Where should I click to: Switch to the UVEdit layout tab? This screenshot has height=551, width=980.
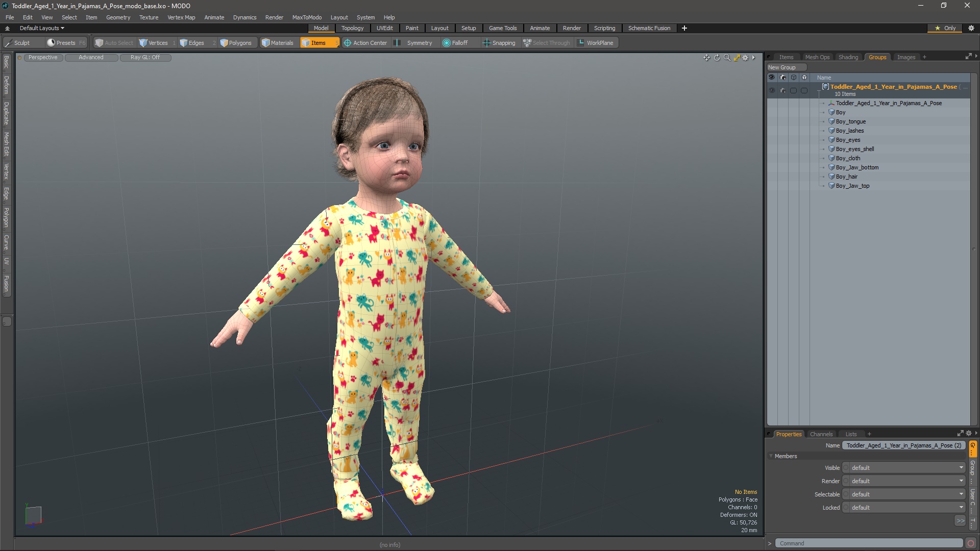point(384,28)
